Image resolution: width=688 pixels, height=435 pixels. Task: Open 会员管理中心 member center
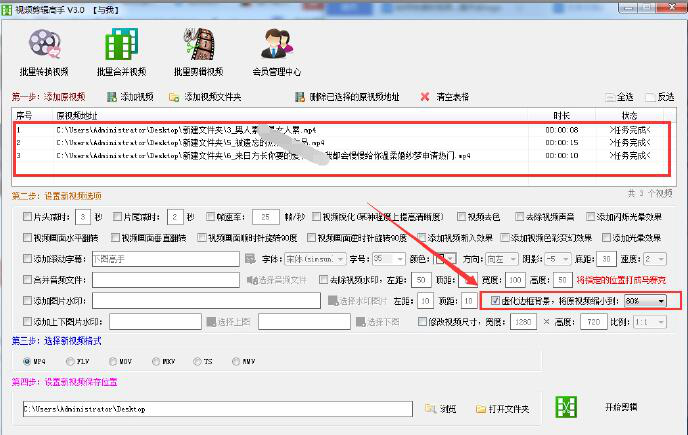(276, 52)
